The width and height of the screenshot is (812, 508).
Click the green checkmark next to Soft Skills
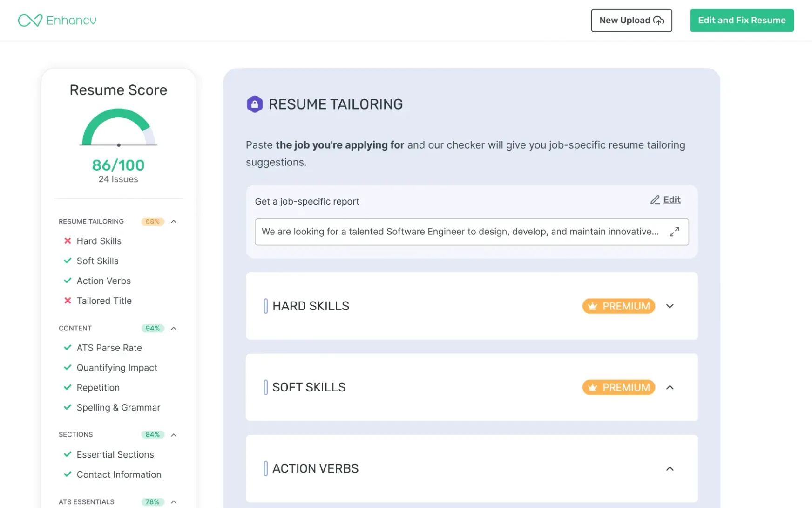[68, 261]
